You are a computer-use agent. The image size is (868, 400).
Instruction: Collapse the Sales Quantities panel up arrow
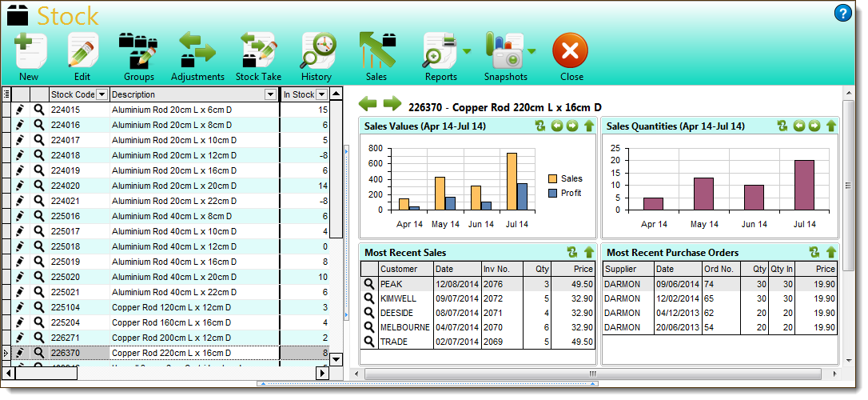(831, 126)
